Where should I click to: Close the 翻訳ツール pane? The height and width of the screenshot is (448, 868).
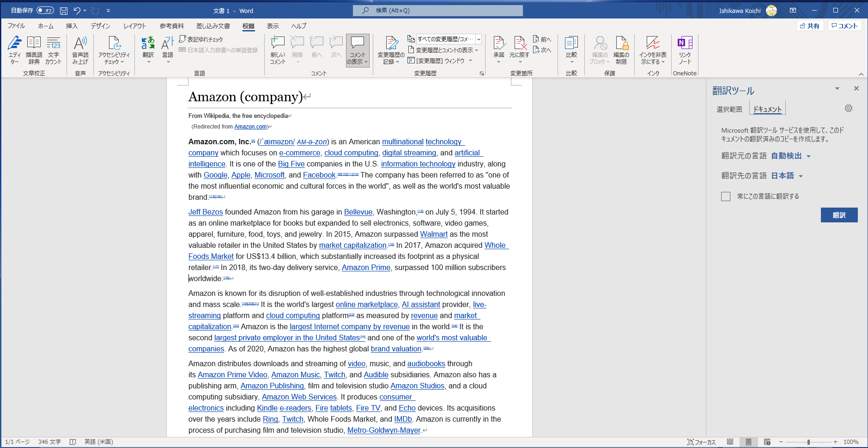(x=856, y=88)
